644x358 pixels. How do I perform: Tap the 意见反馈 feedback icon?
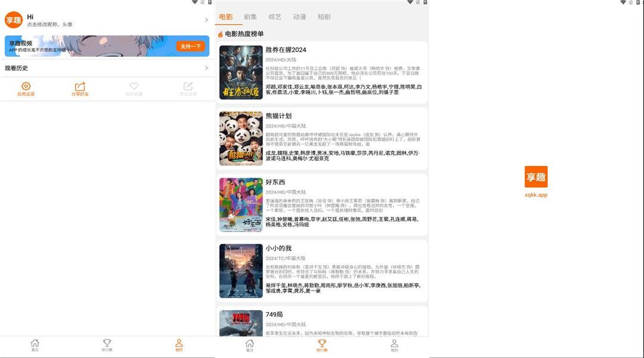(x=188, y=87)
